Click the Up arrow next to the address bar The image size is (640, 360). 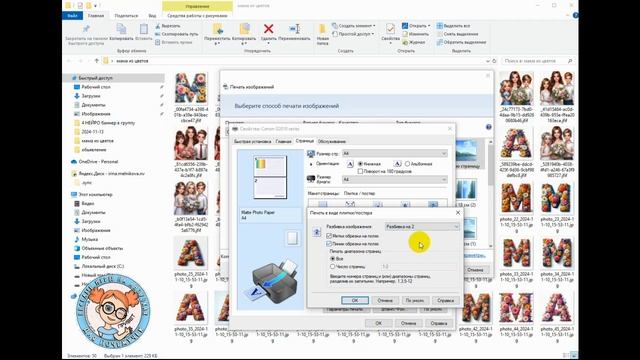click(97, 61)
